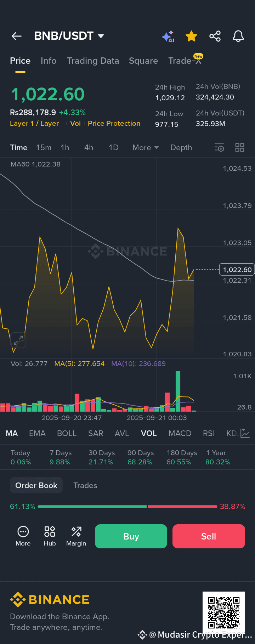Tap the 24h Low value 977.15

pos(167,124)
